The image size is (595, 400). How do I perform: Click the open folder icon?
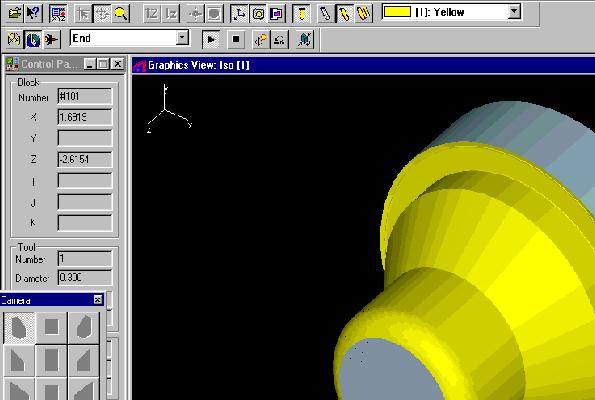pos(14,13)
